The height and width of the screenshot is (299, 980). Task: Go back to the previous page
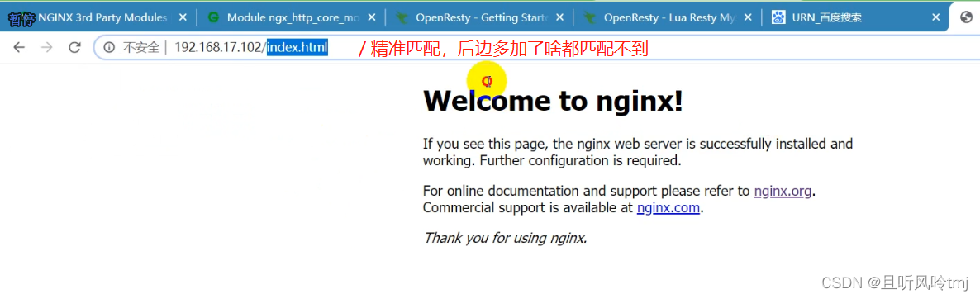(19, 47)
